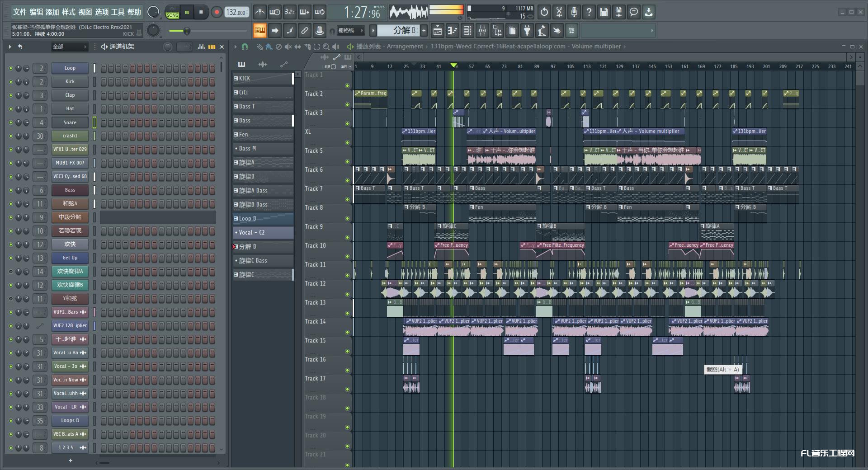Select the KICK pattern in picker
The image size is (868, 470).
[263, 79]
